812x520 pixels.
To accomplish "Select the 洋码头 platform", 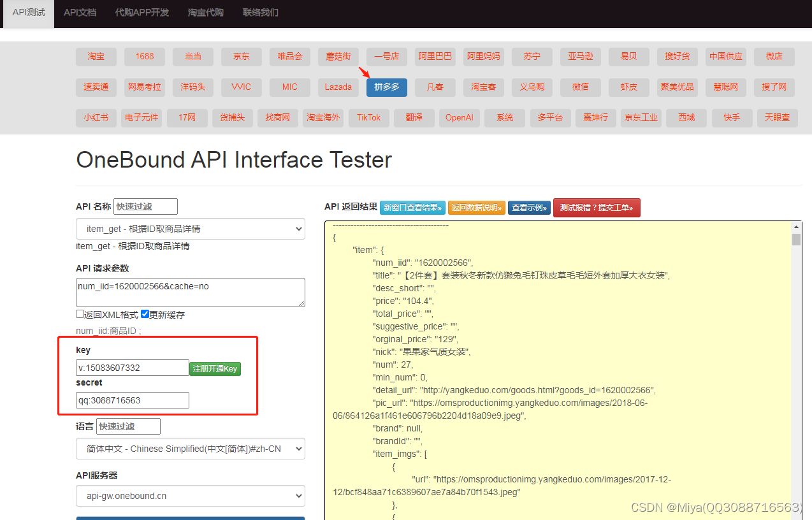I will click(193, 87).
